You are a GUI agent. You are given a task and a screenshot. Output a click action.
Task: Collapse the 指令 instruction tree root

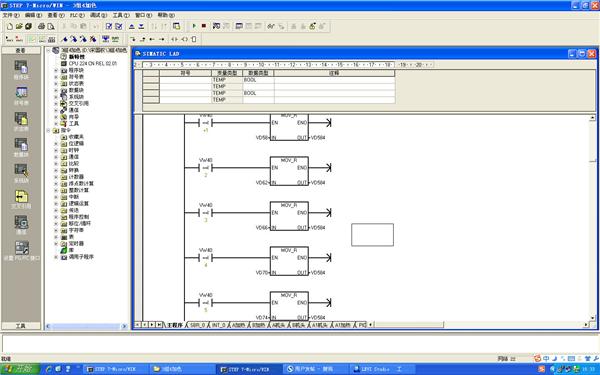[48, 130]
